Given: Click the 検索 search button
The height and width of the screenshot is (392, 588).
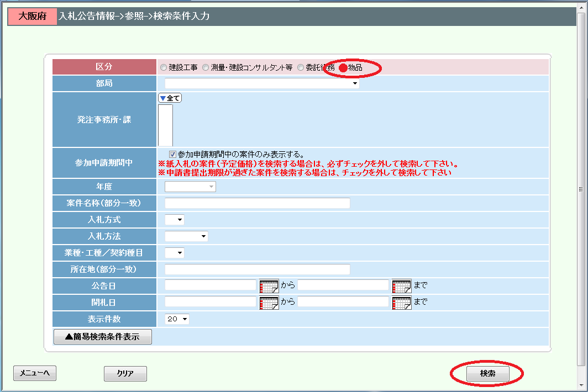Looking at the screenshot, I should click(x=487, y=374).
